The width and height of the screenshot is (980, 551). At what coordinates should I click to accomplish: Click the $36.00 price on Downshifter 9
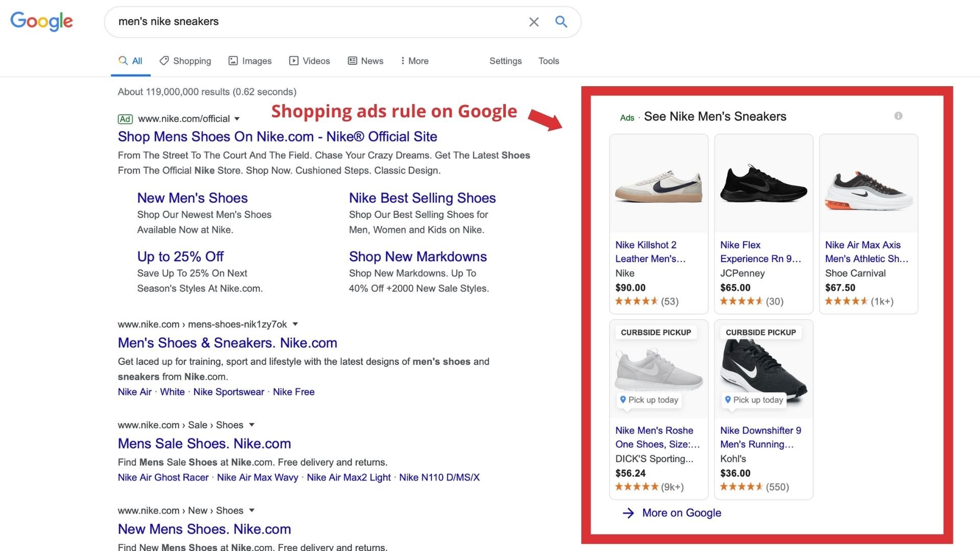[736, 473]
